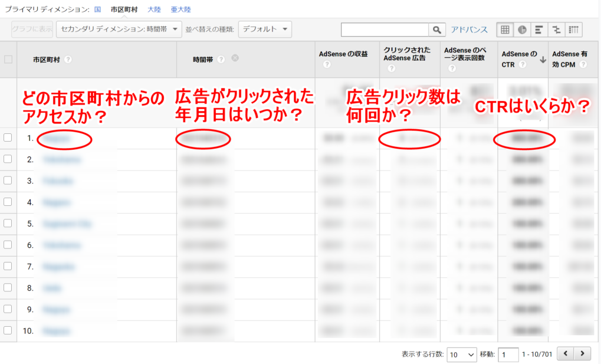This screenshot has width=604, height=364.
Task: Check the checkbox for row 1
Action: point(8,138)
